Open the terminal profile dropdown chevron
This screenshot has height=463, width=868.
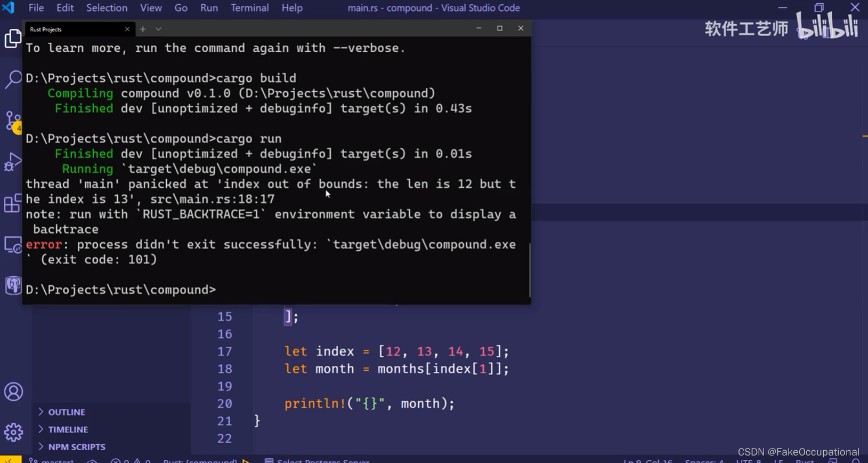coord(158,29)
